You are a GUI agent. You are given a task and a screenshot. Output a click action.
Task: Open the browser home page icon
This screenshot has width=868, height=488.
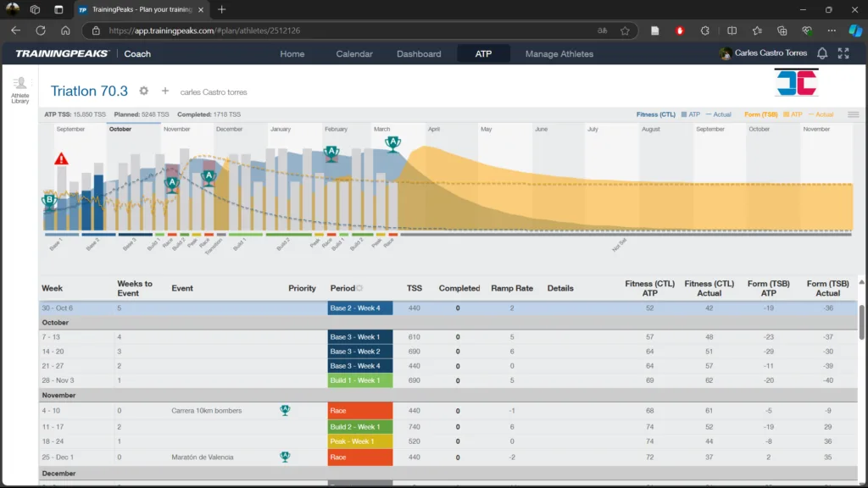pyautogui.click(x=65, y=30)
